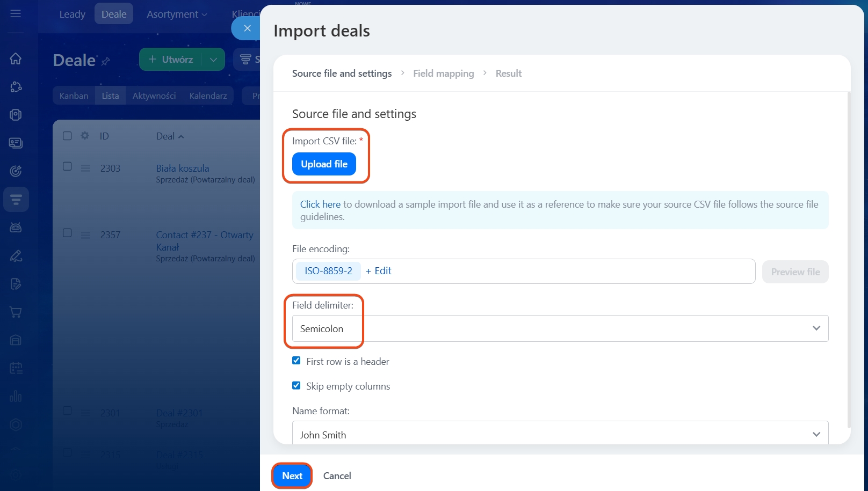This screenshot has width=868, height=491.
Task: Open the Leady menu item
Action: pos(72,14)
